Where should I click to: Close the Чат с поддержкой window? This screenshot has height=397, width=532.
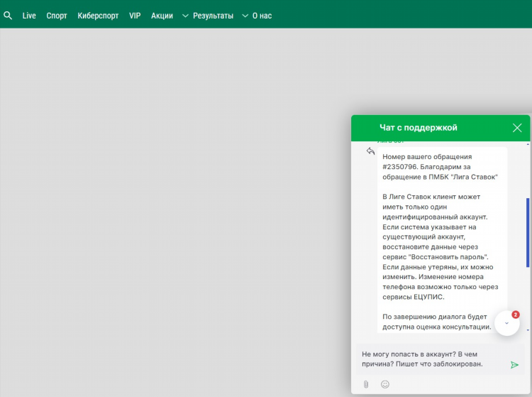tap(517, 128)
